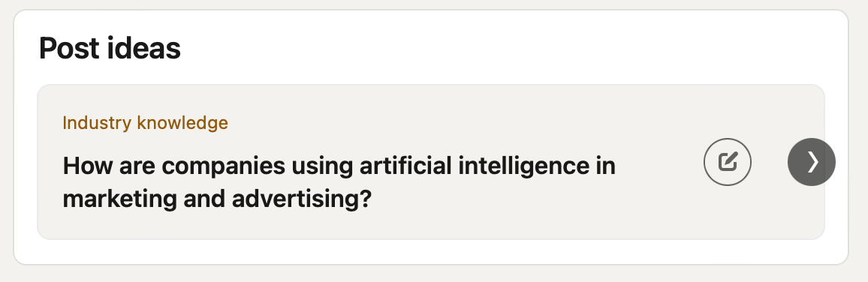Viewport: 868px width, 282px height.
Task: Click the empty space below the idea card
Action: [431, 251]
